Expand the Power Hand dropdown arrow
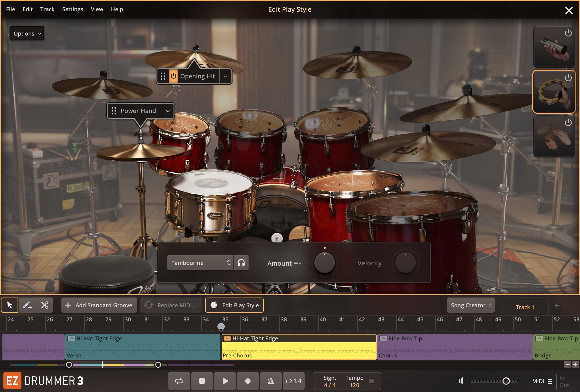580x392 pixels. coord(168,111)
